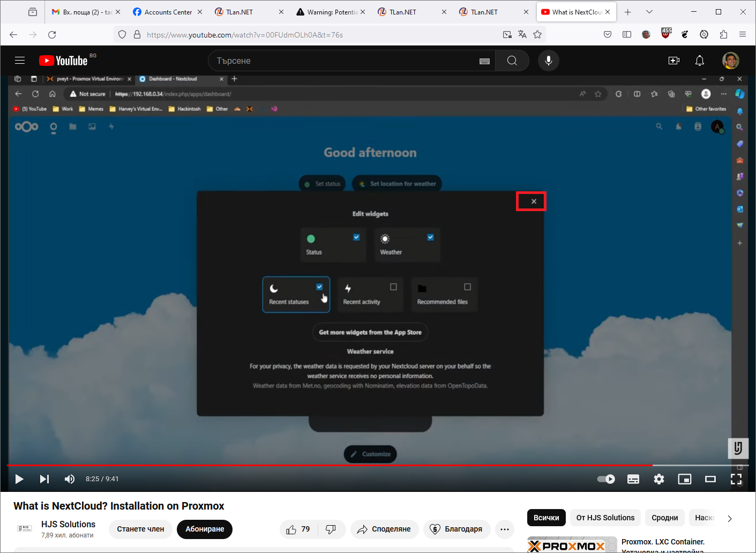Viewport: 756px width, 553px height.
Task: Open the Create video button
Action: pos(674,61)
